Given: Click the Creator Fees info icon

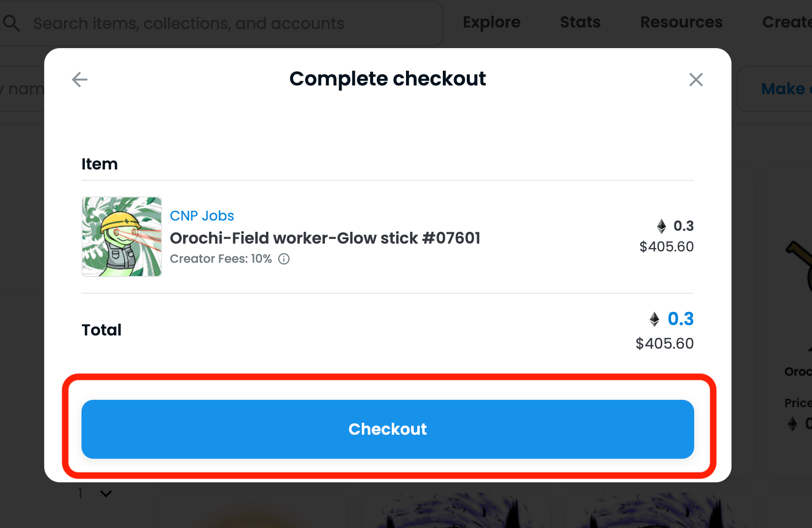Looking at the screenshot, I should pos(284,259).
